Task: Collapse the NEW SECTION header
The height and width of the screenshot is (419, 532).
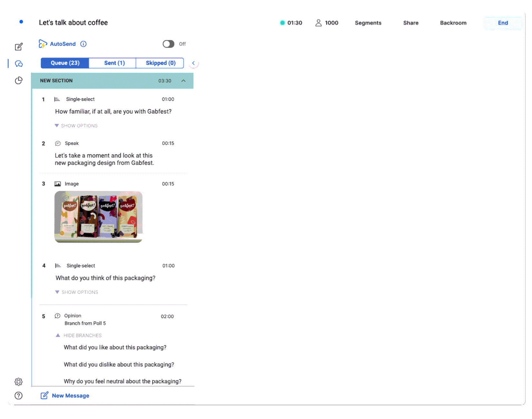Action: [x=184, y=81]
